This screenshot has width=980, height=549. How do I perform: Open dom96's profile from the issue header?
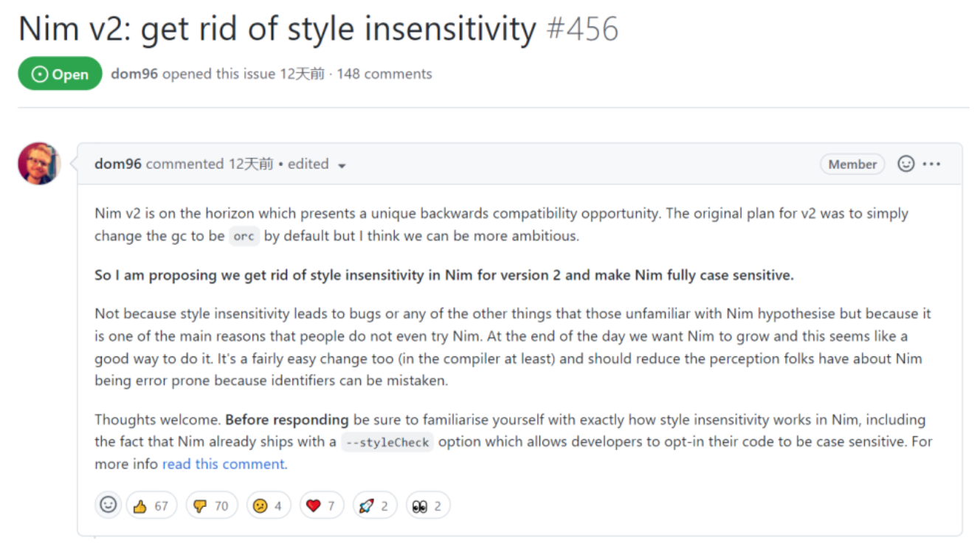click(x=134, y=74)
